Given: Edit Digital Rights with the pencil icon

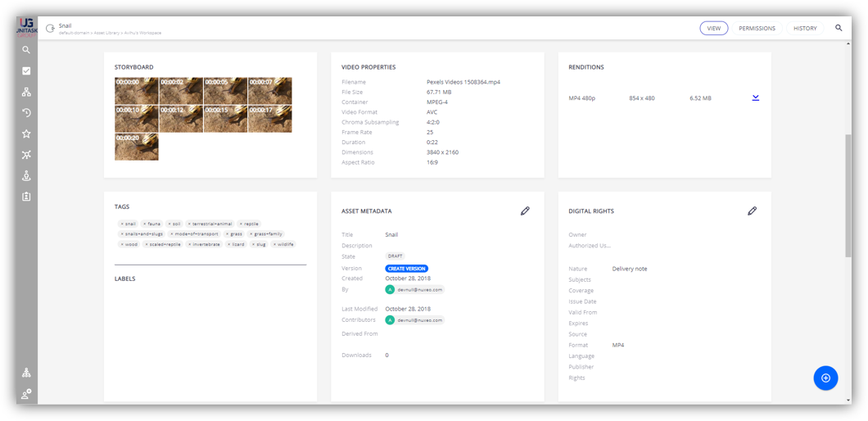Looking at the screenshot, I should (x=752, y=211).
